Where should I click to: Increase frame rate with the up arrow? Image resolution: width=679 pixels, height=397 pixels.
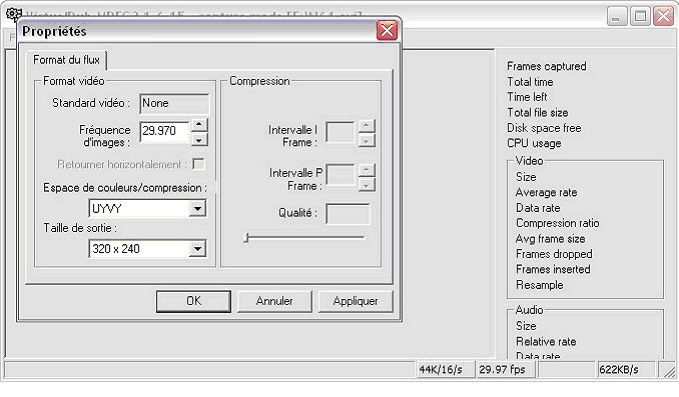(x=199, y=125)
